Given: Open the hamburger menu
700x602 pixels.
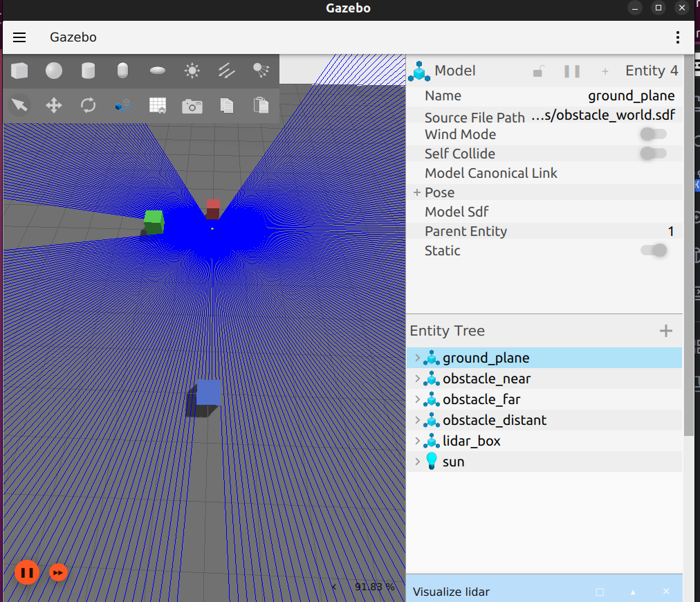Looking at the screenshot, I should [x=19, y=37].
